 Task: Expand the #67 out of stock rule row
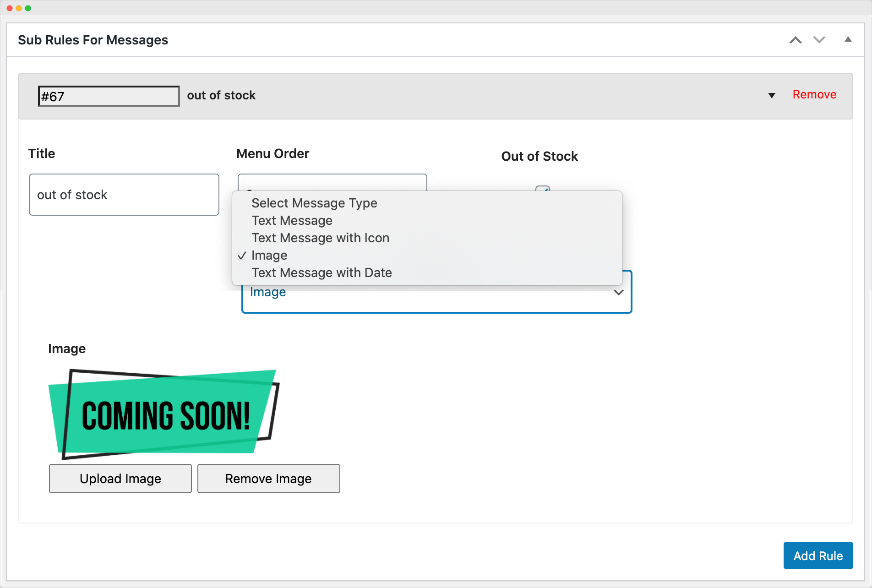tap(772, 96)
